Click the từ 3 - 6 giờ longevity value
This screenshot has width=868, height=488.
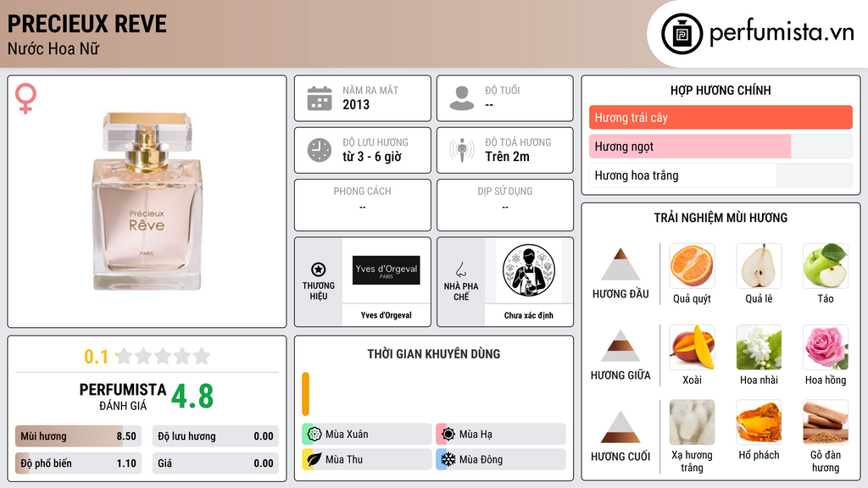point(372,157)
